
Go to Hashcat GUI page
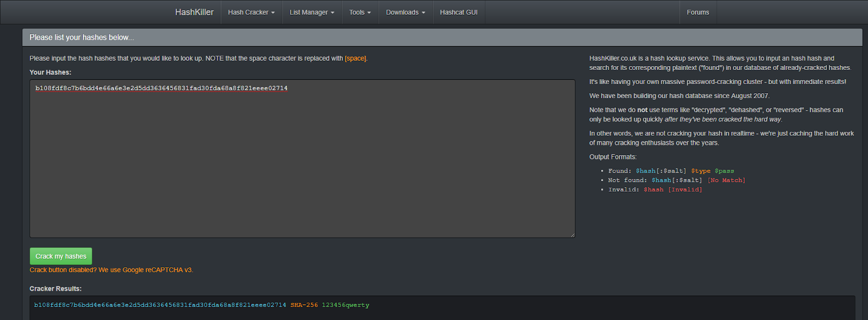[x=458, y=12]
